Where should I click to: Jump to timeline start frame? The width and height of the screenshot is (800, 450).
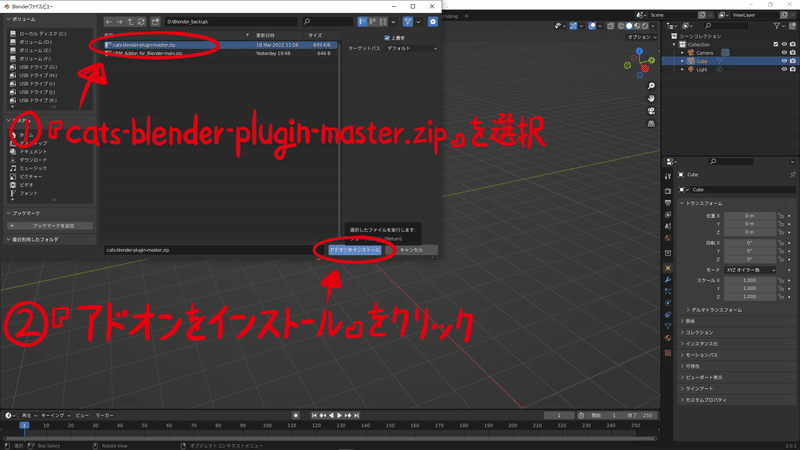tap(315, 415)
